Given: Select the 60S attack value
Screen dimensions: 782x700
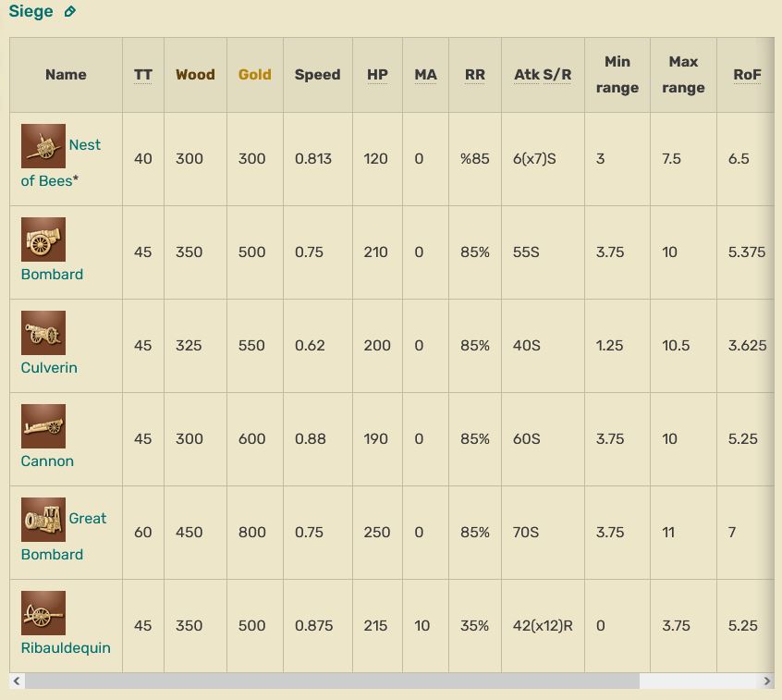Looking at the screenshot, I should (x=527, y=438).
